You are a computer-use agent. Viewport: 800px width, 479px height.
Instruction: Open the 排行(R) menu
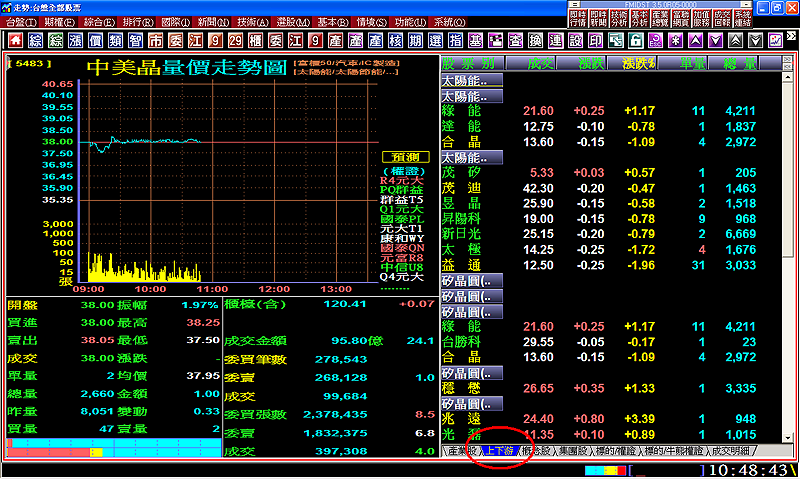(x=138, y=22)
